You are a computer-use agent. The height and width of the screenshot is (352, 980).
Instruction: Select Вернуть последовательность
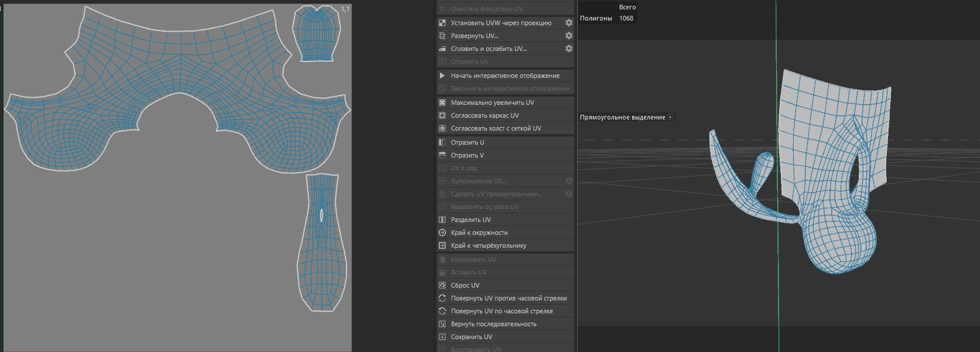(x=505, y=324)
